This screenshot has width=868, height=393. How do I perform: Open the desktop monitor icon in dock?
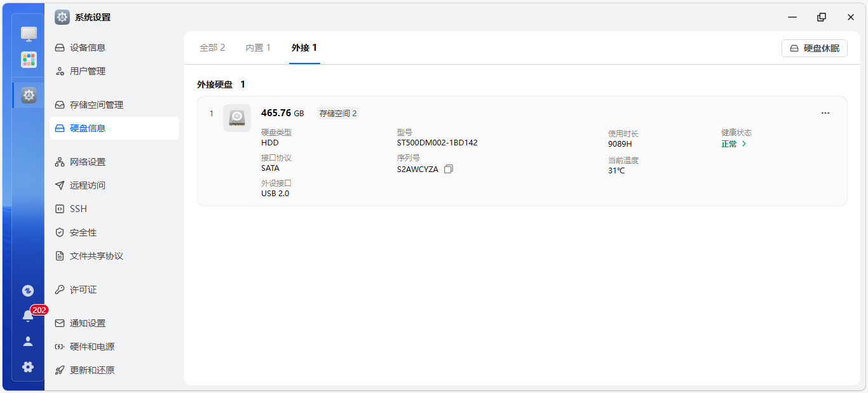(x=29, y=34)
